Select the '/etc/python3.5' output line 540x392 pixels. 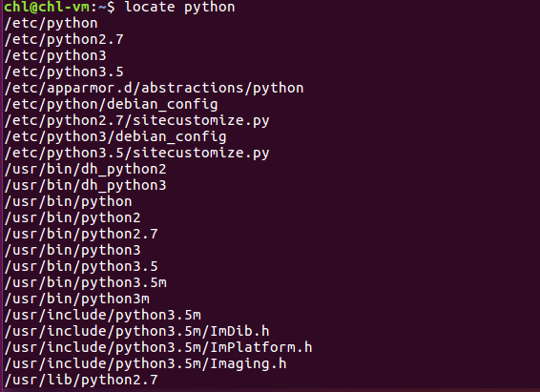click(x=64, y=72)
